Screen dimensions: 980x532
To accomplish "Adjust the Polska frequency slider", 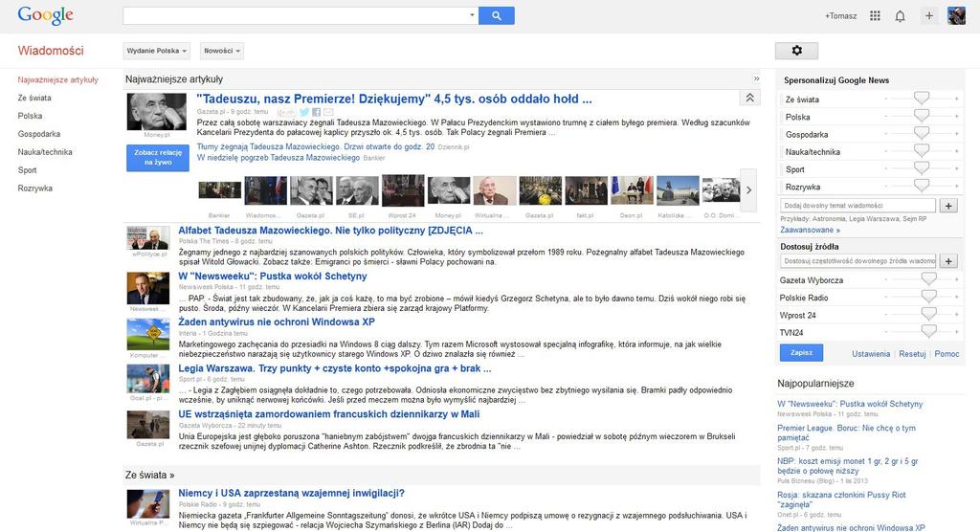I will (922, 117).
